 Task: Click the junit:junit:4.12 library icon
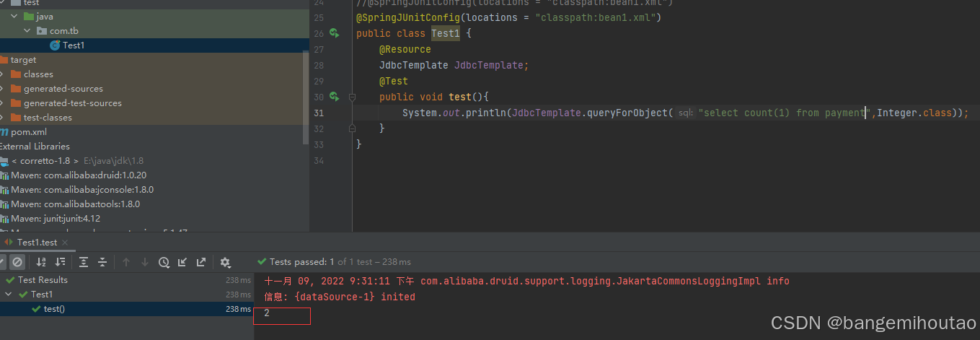point(4,218)
